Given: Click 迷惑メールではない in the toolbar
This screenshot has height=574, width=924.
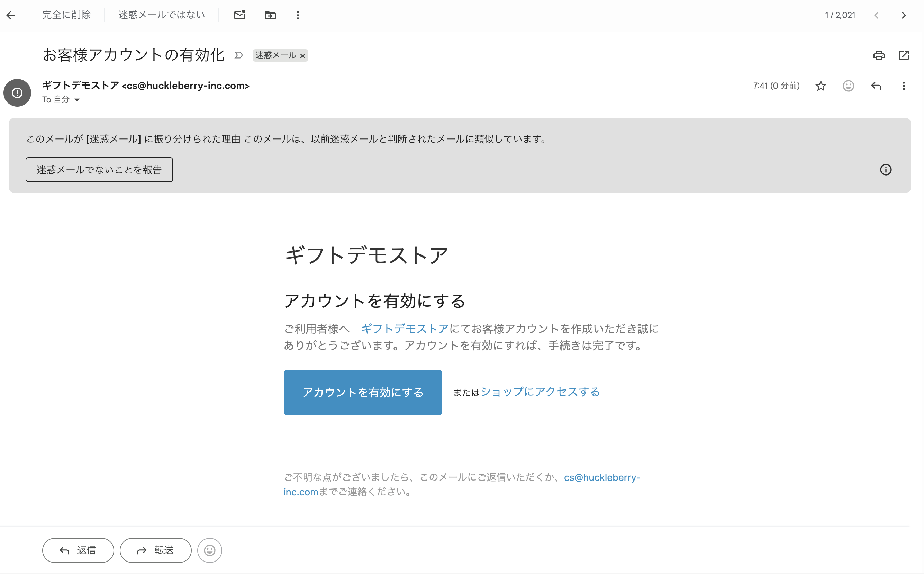Looking at the screenshot, I should pos(162,15).
